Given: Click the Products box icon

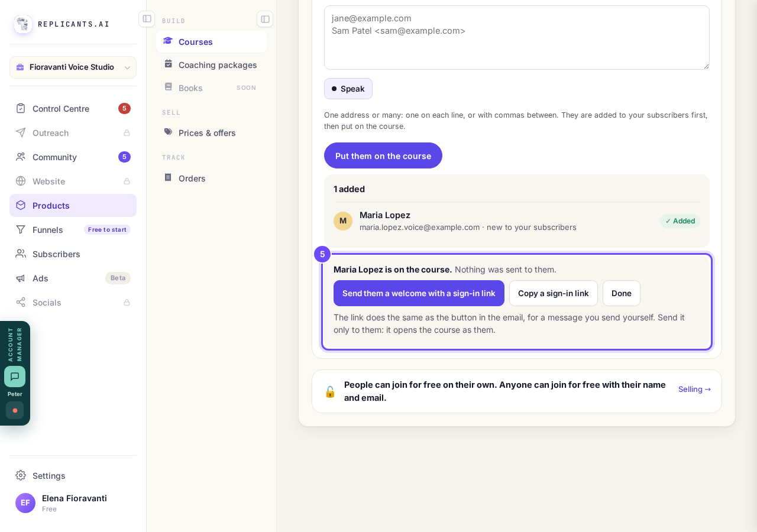Looking at the screenshot, I should tap(21, 205).
